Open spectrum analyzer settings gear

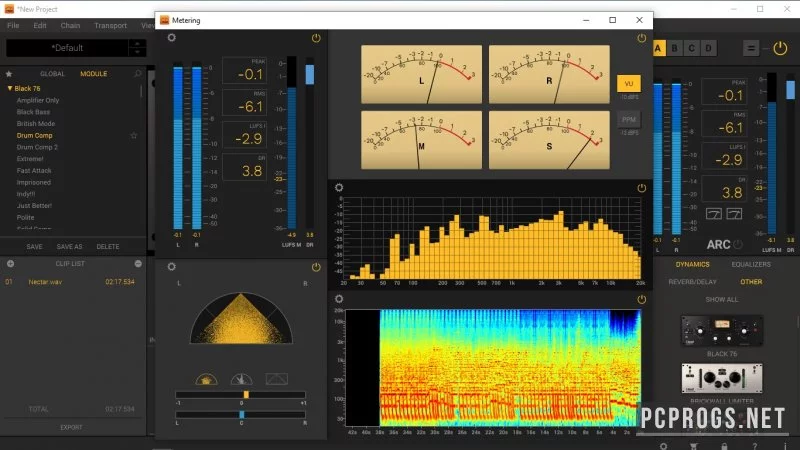(339, 187)
